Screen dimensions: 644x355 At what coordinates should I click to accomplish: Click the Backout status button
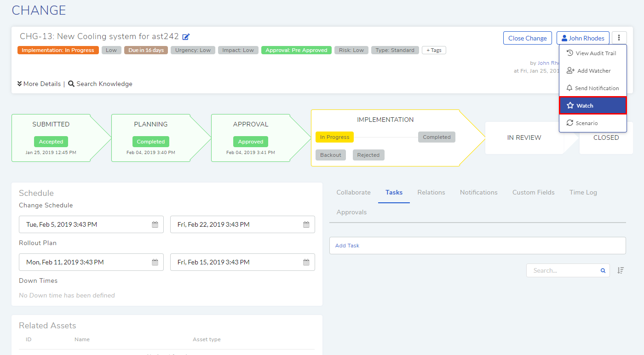[331, 155]
